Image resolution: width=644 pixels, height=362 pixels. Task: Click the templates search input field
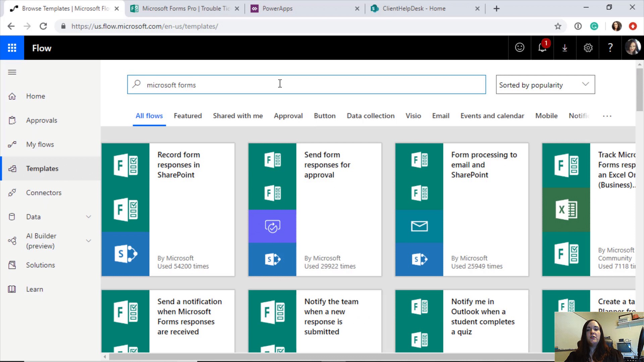click(307, 84)
